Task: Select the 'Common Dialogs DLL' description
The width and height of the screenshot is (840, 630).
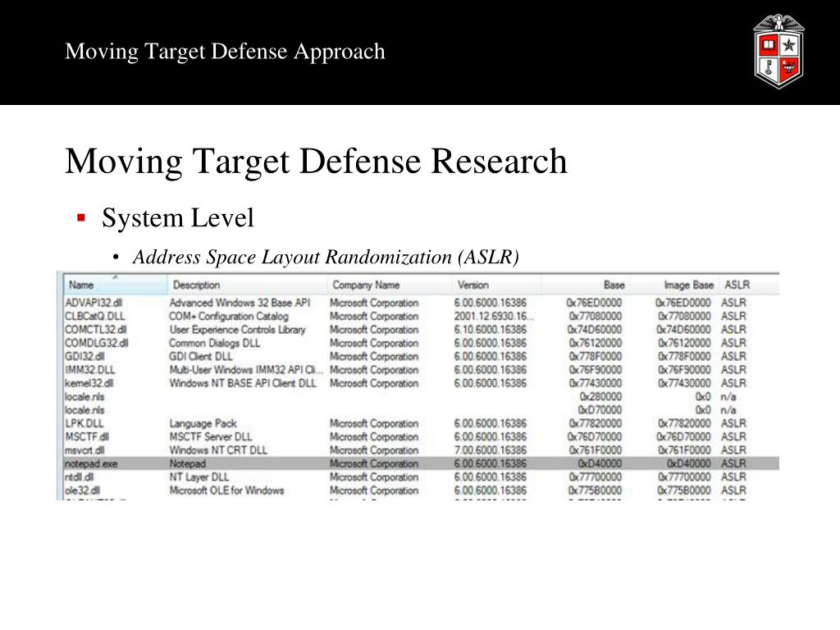Action: [215, 343]
